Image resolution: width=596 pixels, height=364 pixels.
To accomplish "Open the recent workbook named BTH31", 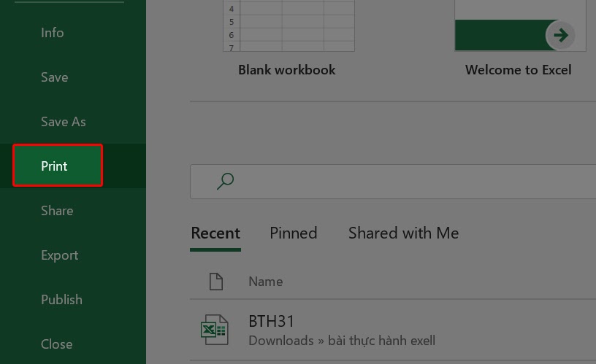I will click(x=272, y=322).
